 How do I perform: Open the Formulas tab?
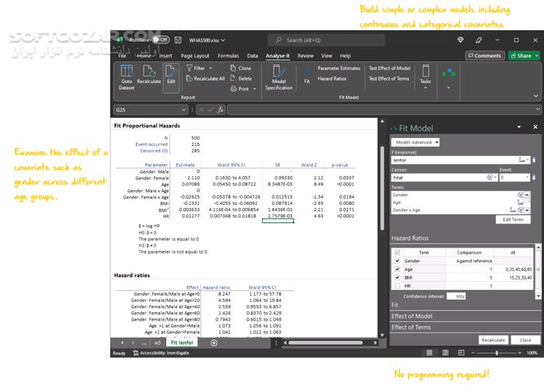[228, 55]
